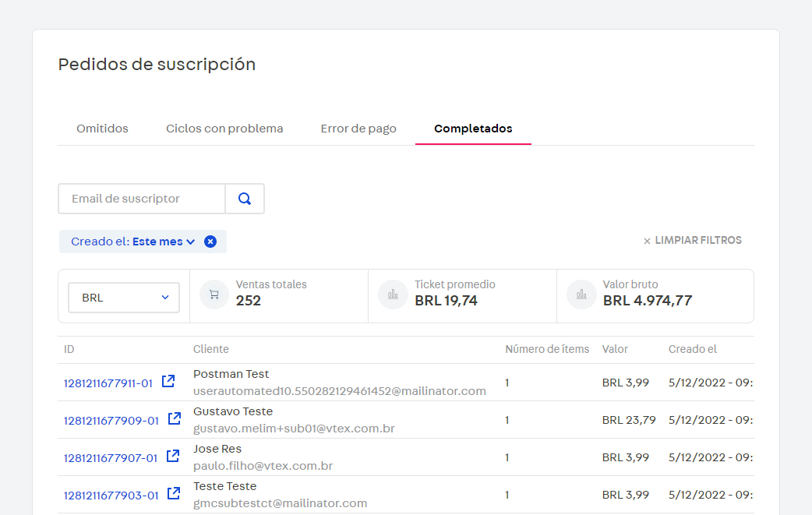
Task: Click LIMPIAR FILTROS to clear filters
Action: click(698, 241)
